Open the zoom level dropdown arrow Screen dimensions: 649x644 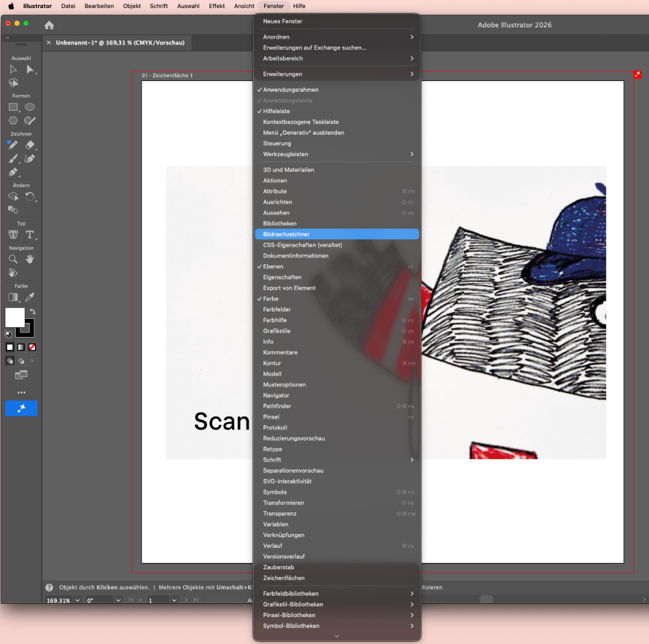pos(78,600)
